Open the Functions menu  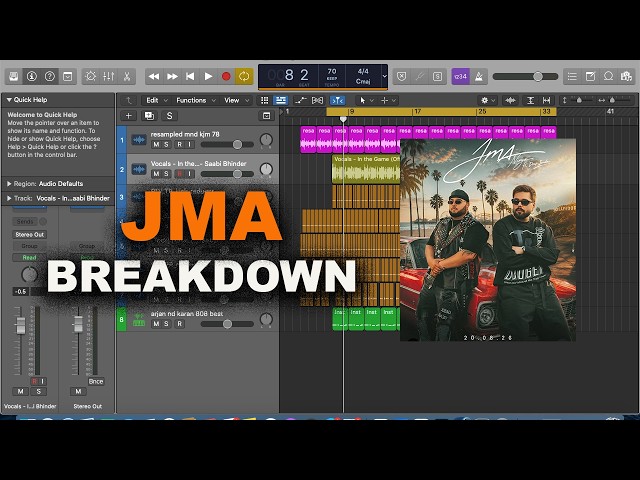(x=196, y=100)
